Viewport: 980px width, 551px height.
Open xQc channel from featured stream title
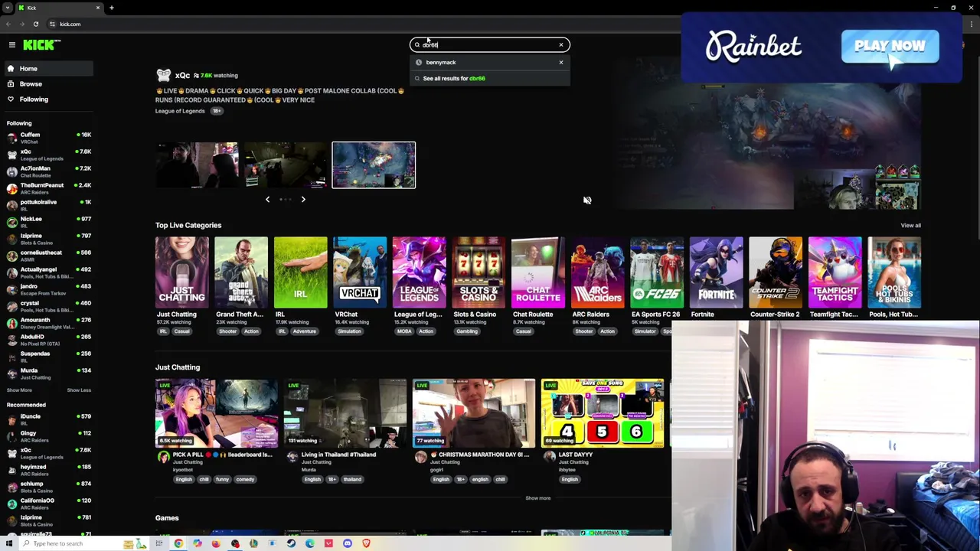click(x=182, y=76)
